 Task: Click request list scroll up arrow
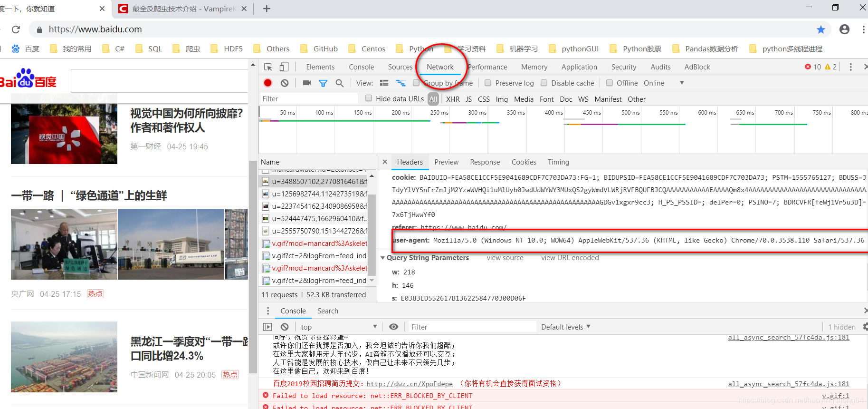[372, 176]
